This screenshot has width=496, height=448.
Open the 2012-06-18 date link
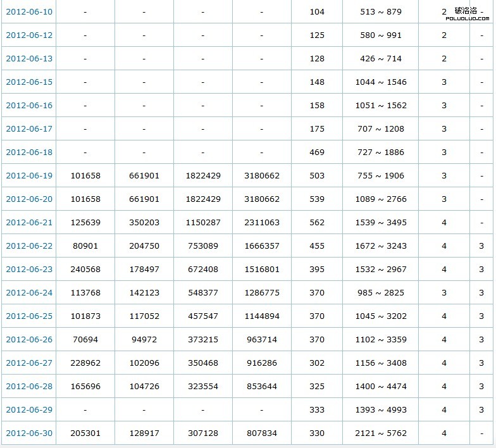pos(29,152)
